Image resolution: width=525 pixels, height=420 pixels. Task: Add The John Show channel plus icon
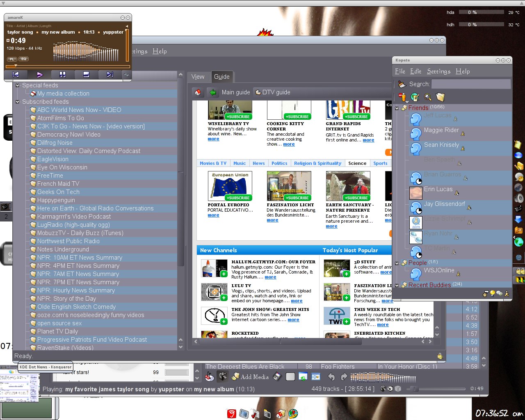224,322
